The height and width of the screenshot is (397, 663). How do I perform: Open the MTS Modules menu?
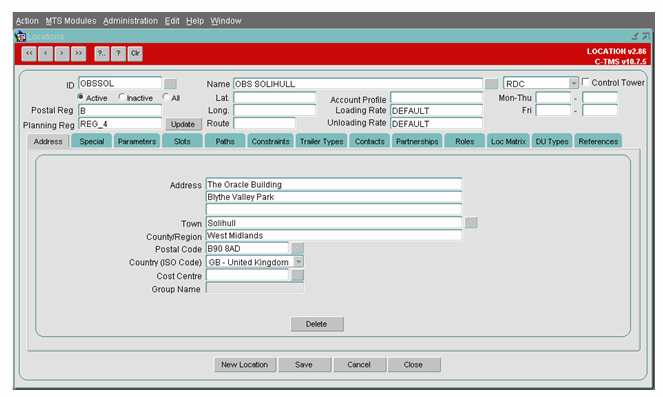(x=71, y=21)
